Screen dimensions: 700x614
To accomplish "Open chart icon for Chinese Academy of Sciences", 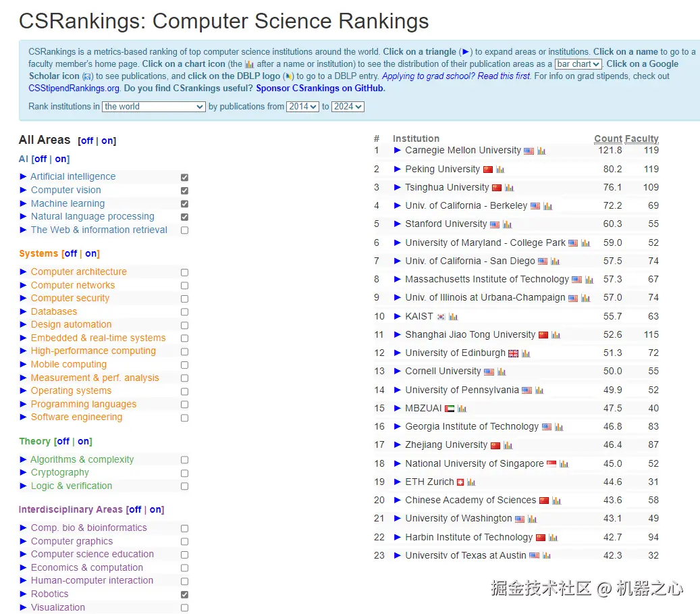I will pyautogui.click(x=556, y=501).
